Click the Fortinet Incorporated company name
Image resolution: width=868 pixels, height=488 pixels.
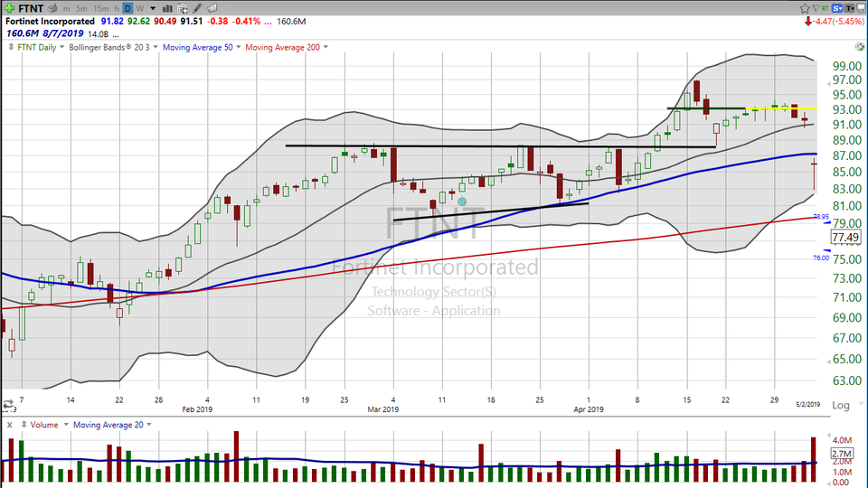(x=50, y=21)
